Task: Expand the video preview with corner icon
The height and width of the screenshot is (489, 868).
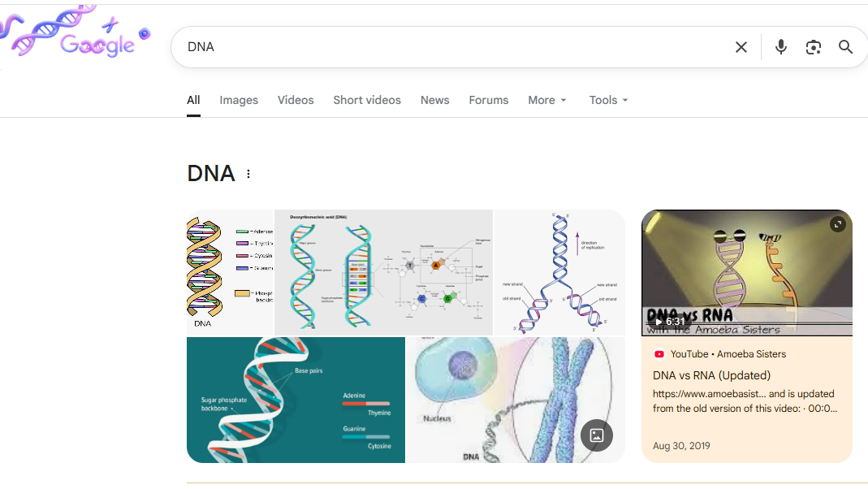Action: coord(838,224)
